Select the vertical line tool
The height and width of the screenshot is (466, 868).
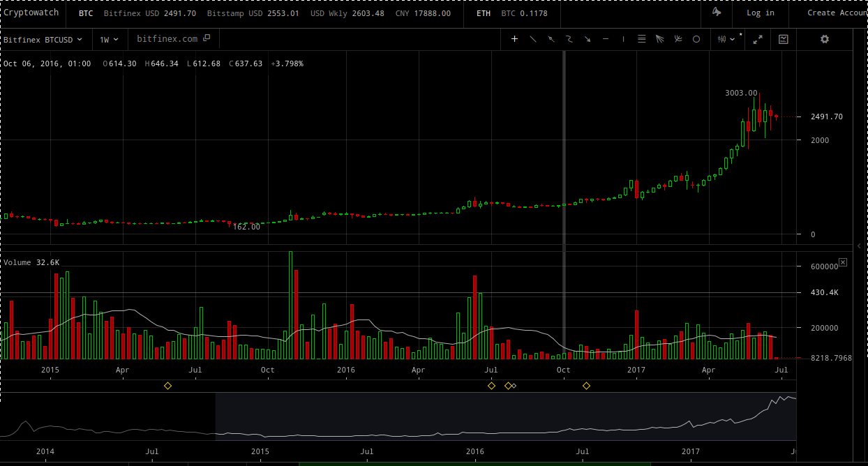tap(623, 39)
